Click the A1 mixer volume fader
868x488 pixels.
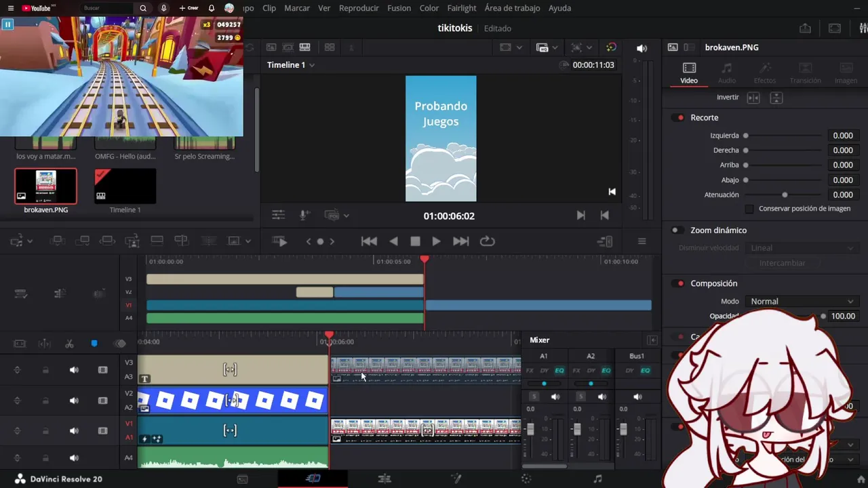(x=530, y=430)
